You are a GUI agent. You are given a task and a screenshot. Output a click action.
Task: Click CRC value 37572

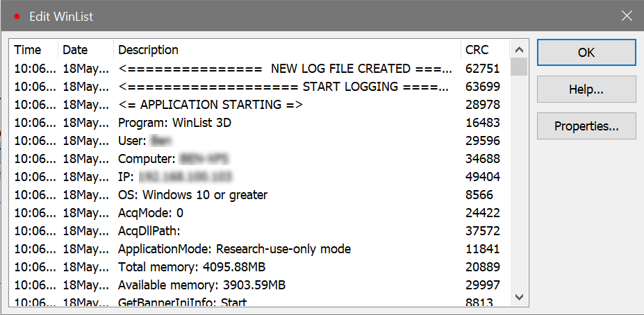click(x=483, y=231)
